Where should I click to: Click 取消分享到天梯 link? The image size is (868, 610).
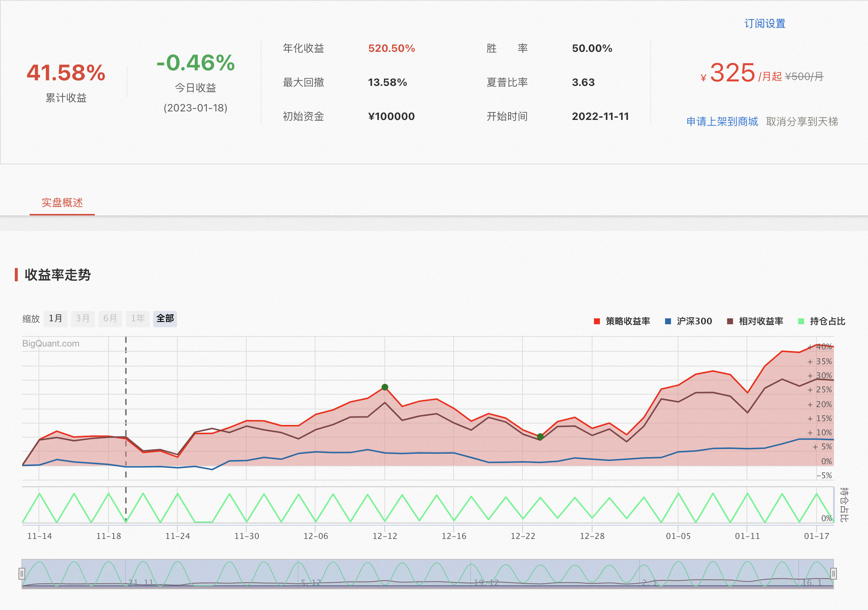[x=802, y=121]
